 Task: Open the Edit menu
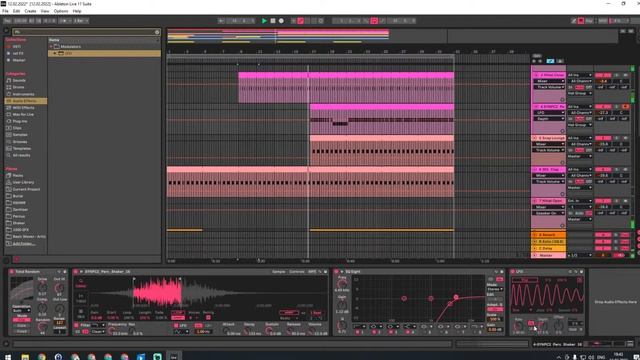16,11
